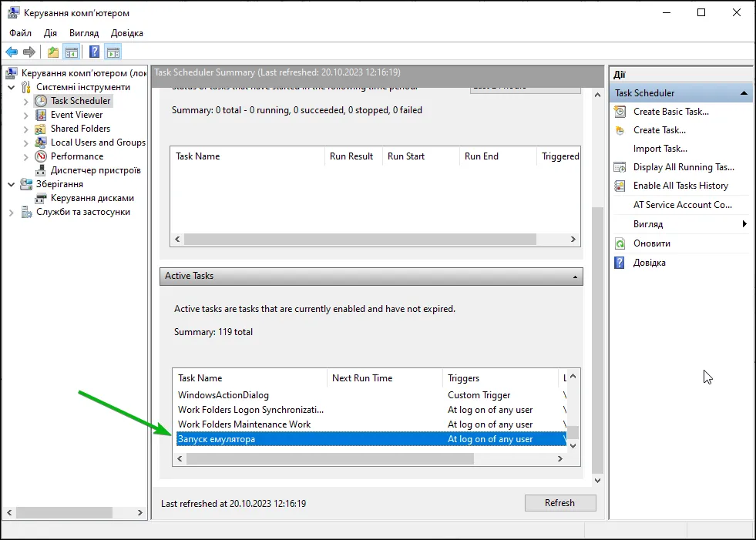Expand the Event Viewer tree node
The height and width of the screenshot is (540, 756).
click(26, 116)
